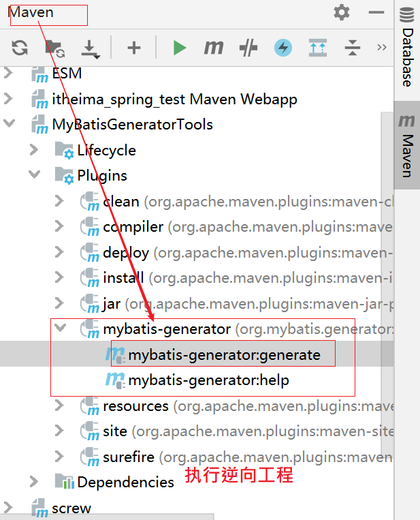This screenshot has height=520, width=420.
Task: Toggle Offline Mode lightning icon
Action: (x=283, y=48)
